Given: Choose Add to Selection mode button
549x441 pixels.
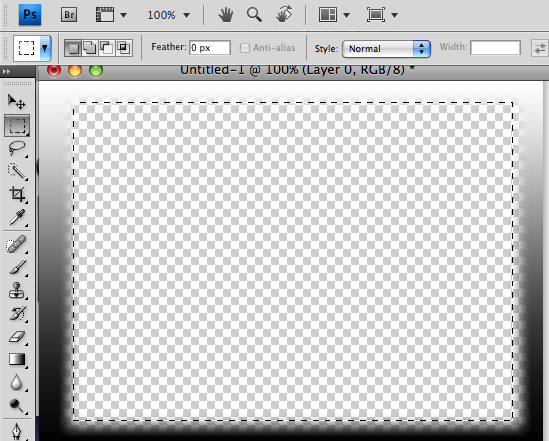Looking at the screenshot, I should [x=90, y=48].
